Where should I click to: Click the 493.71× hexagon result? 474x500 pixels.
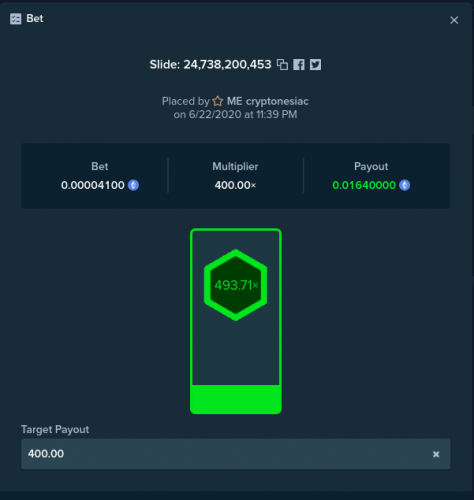pos(236,285)
